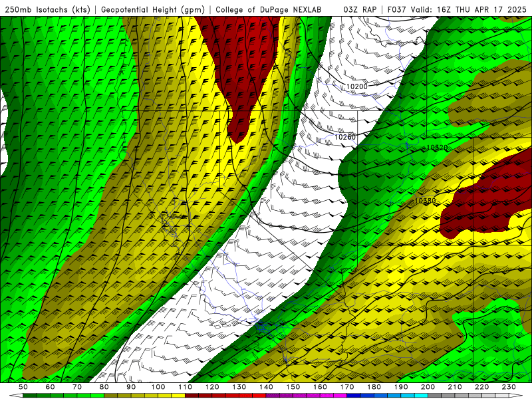Click the 10380 height contour label
532x399 pixels.
425,201
